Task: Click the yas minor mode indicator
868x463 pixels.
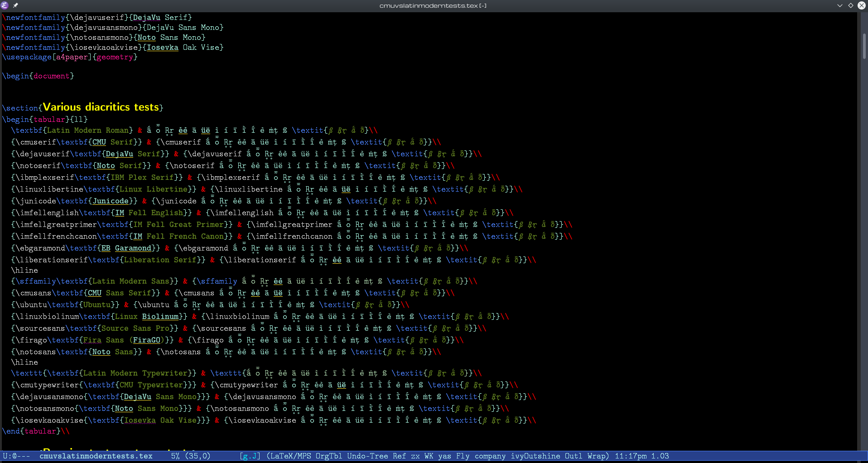Action: tap(444, 456)
